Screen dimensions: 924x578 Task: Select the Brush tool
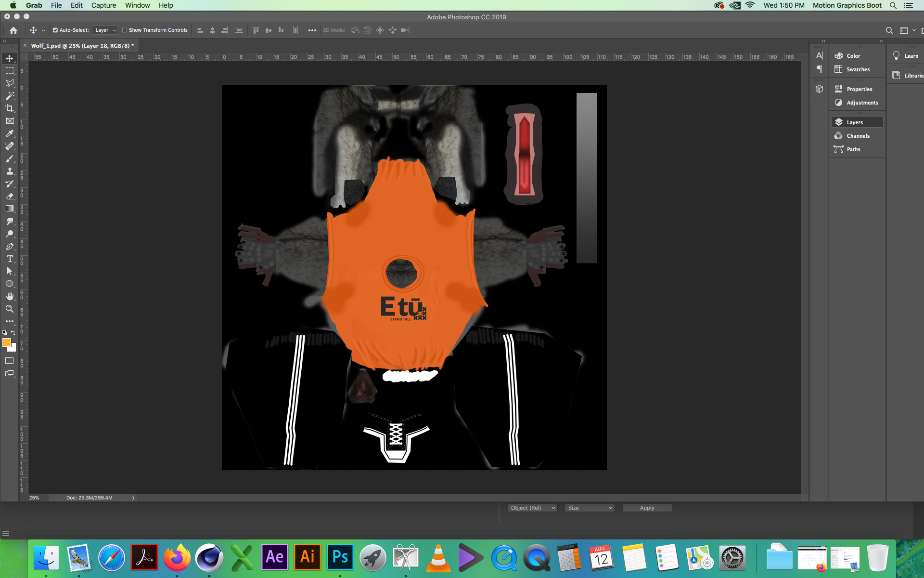[x=10, y=158]
